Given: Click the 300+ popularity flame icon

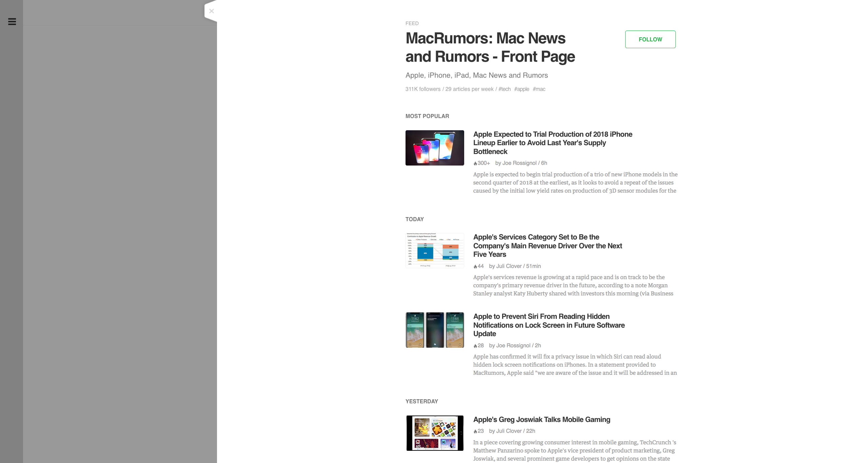Looking at the screenshot, I should tap(475, 163).
